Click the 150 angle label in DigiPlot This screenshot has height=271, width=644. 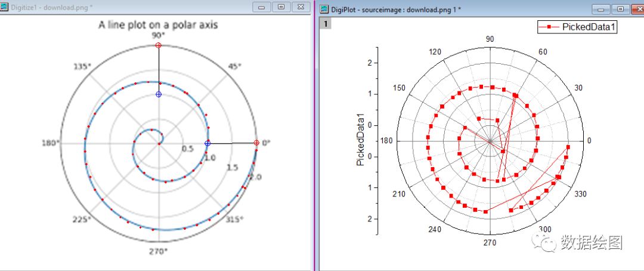[x=399, y=88]
